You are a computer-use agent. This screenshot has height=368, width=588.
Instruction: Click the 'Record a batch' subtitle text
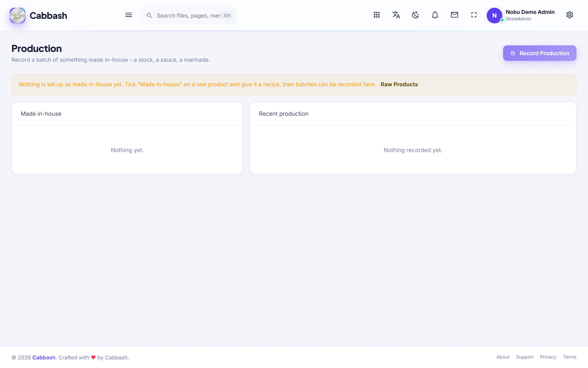[x=111, y=60]
